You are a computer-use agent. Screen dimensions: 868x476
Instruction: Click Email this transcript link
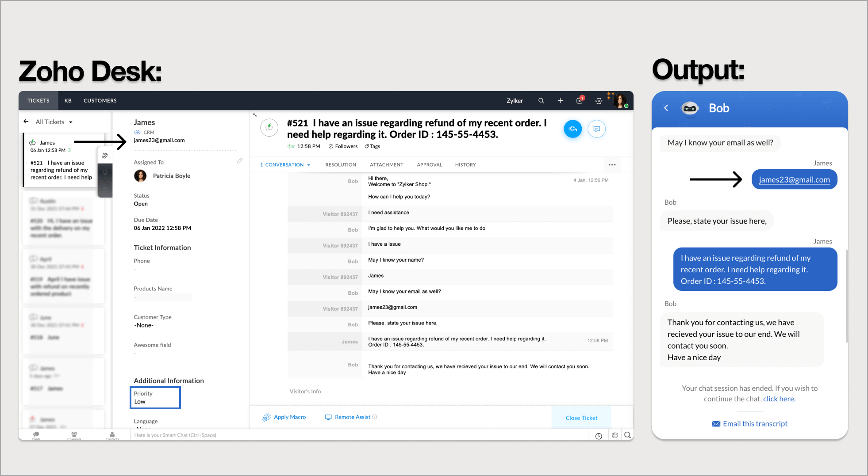point(755,424)
